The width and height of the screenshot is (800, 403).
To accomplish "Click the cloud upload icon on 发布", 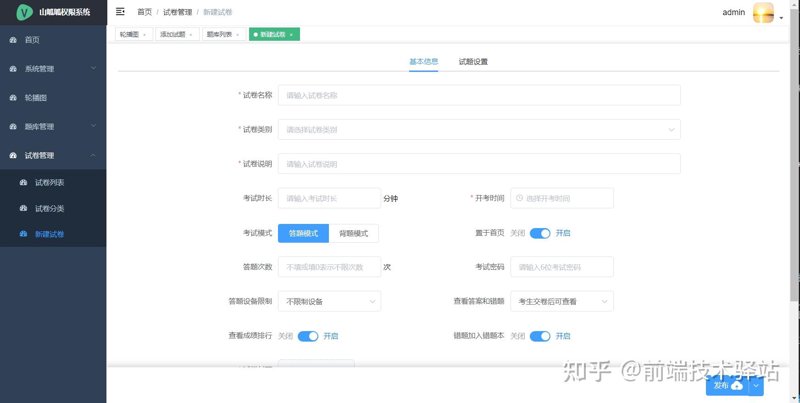I will 736,386.
